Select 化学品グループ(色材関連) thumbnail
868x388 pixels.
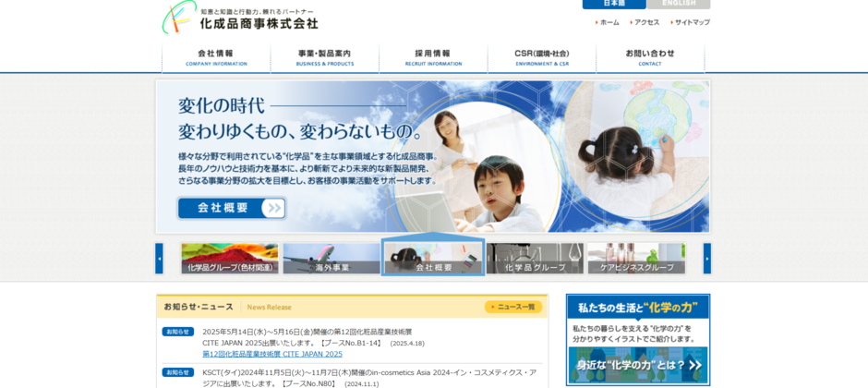point(230,259)
